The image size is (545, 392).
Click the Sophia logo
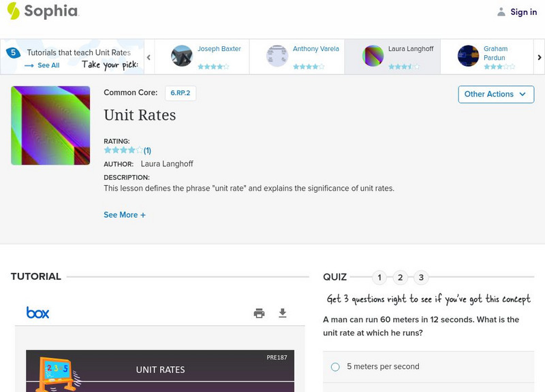(x=43, y=11)
